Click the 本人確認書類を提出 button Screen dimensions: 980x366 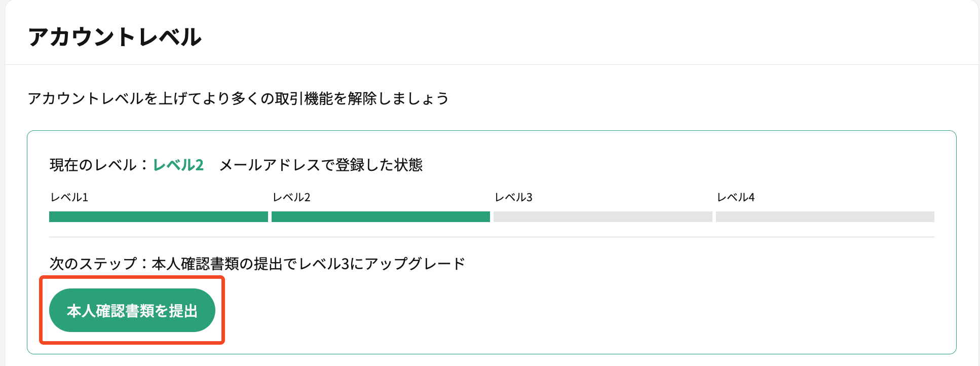132,310
